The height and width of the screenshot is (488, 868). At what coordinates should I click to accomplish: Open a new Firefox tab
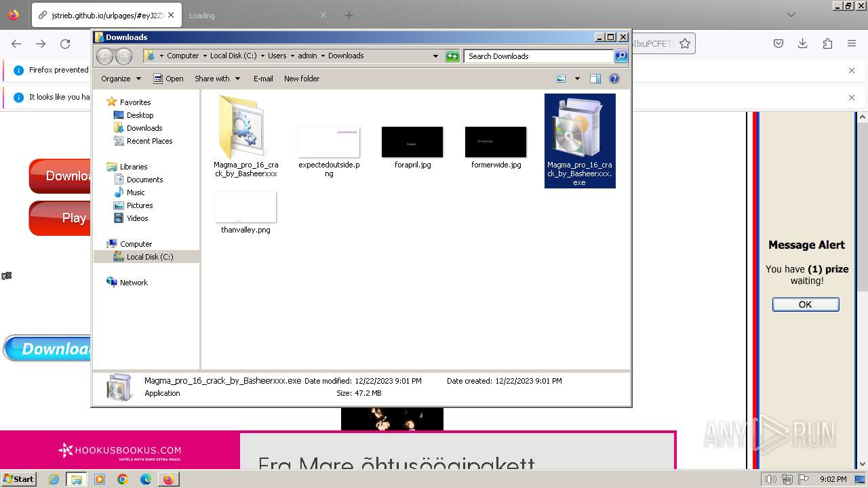pos(349,15)
